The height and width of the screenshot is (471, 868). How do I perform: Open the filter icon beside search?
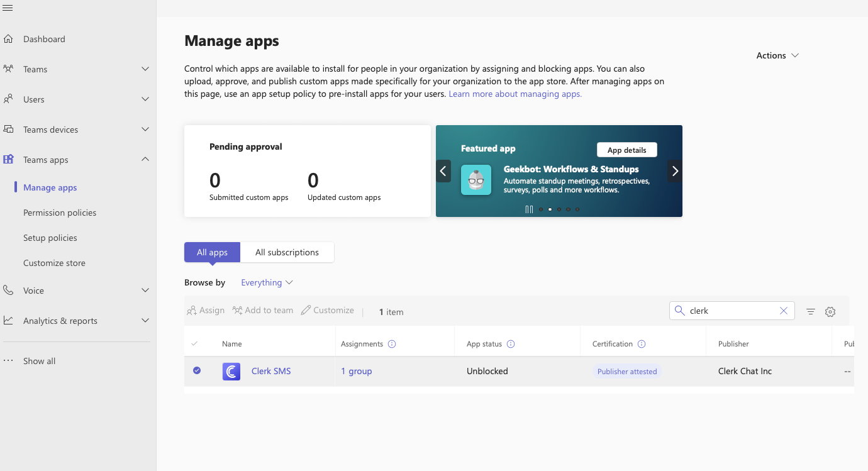811,311
